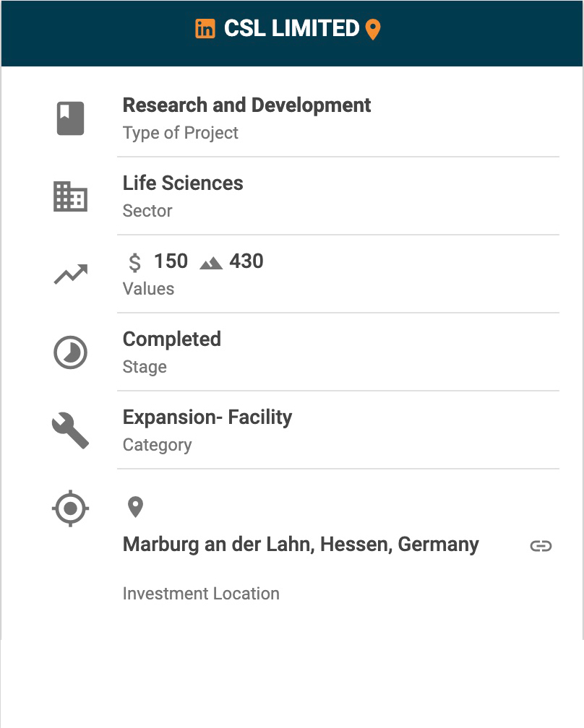Screen dimensions: 584x728
Task: Select the Life Sciences sector text
Action: pyautogui.click(x=183, y=183)
